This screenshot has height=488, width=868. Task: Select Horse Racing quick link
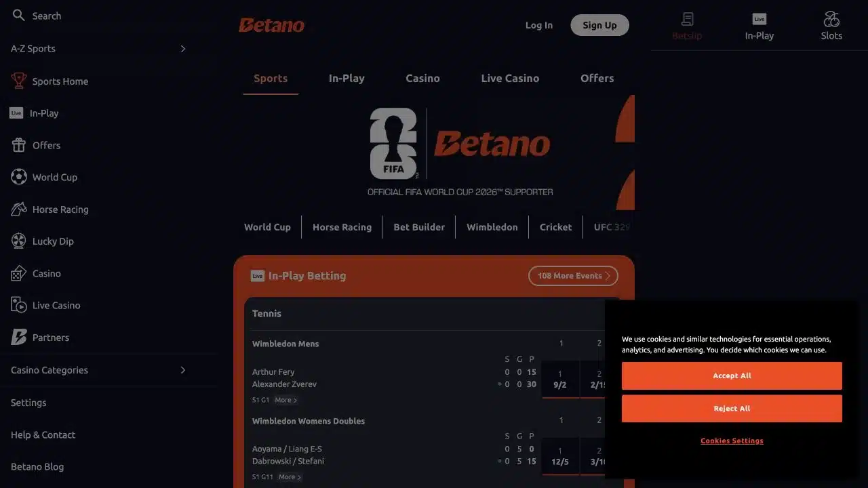point(342,227)
